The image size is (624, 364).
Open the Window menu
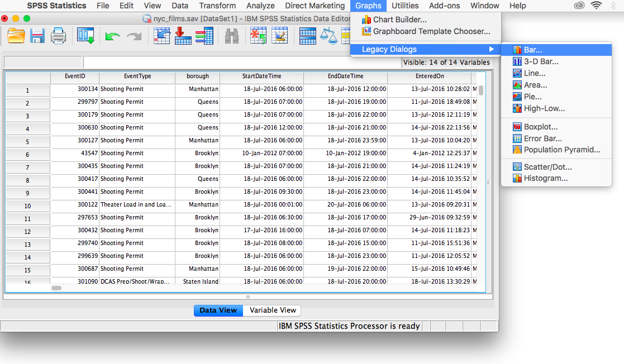click(x=485, y=6)
